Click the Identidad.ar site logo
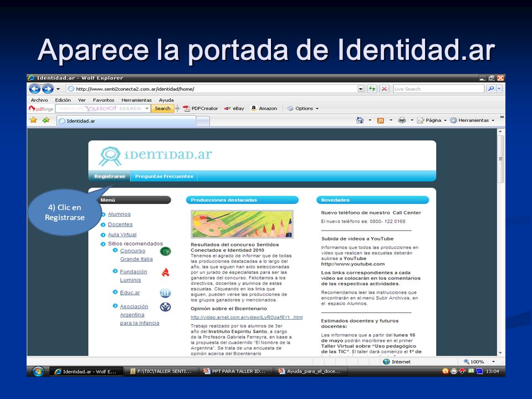 (x=155, y=156)
